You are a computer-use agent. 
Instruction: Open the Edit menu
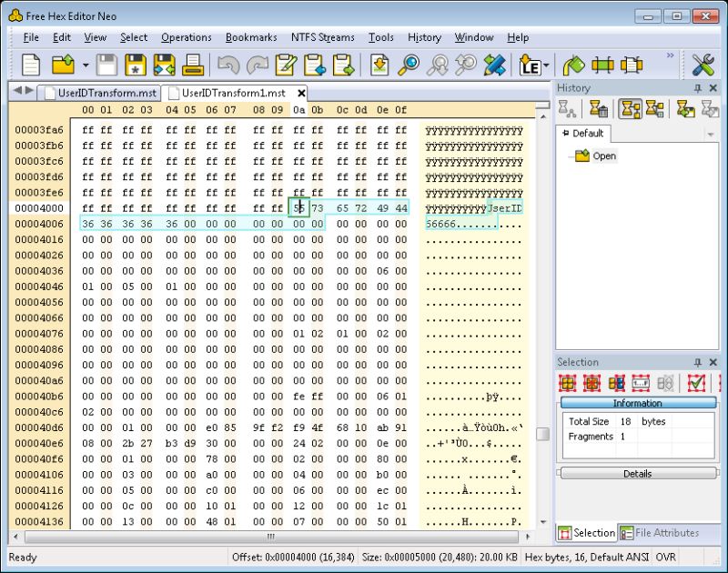pos(62,37)
